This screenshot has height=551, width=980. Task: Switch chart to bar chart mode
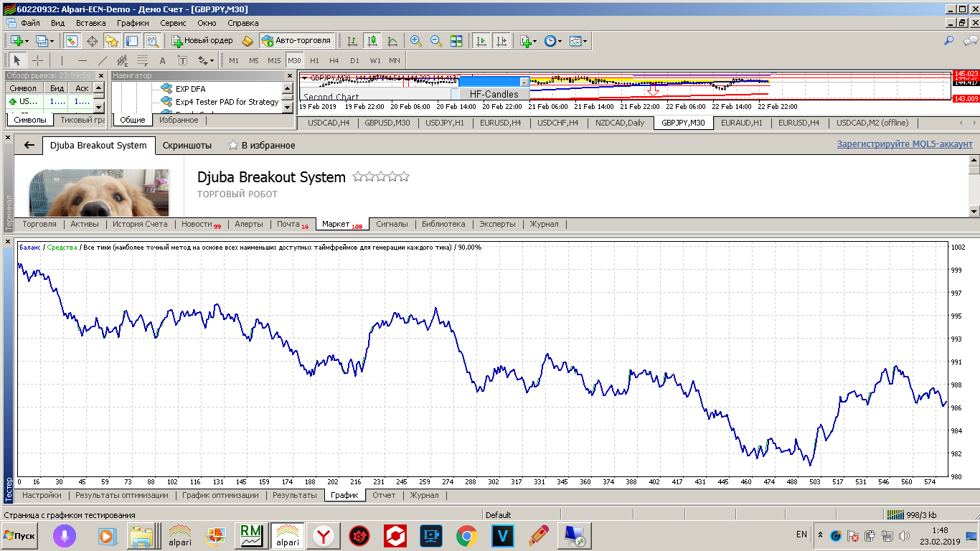tap(352, 41)
